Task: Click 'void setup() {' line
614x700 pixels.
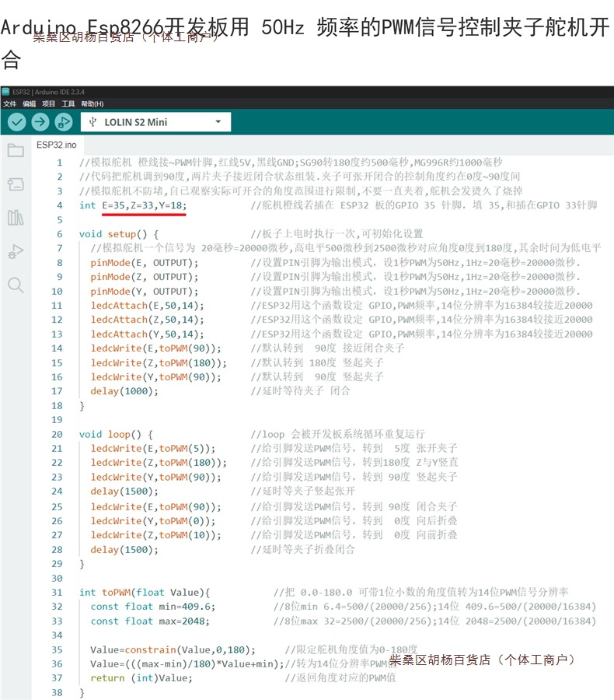Action: (119, 234)
